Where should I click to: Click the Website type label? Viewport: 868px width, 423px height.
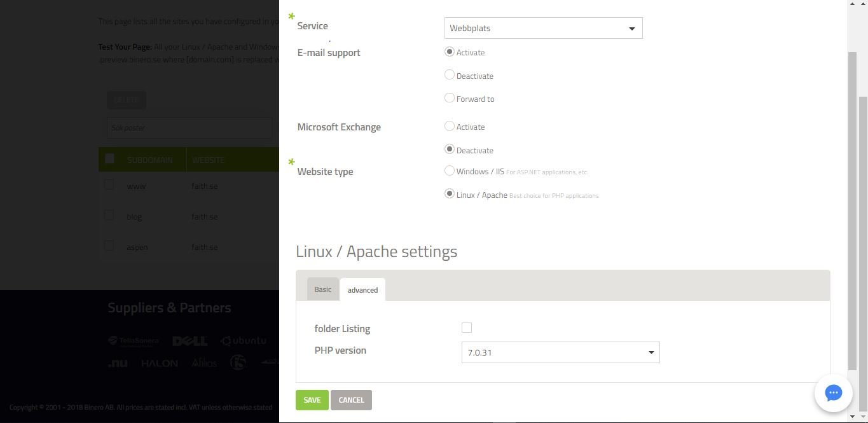click(325, 172)
